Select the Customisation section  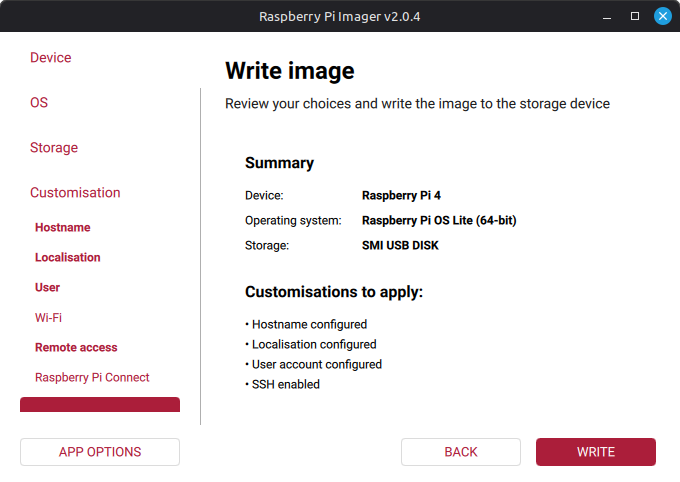pos(75,193)
